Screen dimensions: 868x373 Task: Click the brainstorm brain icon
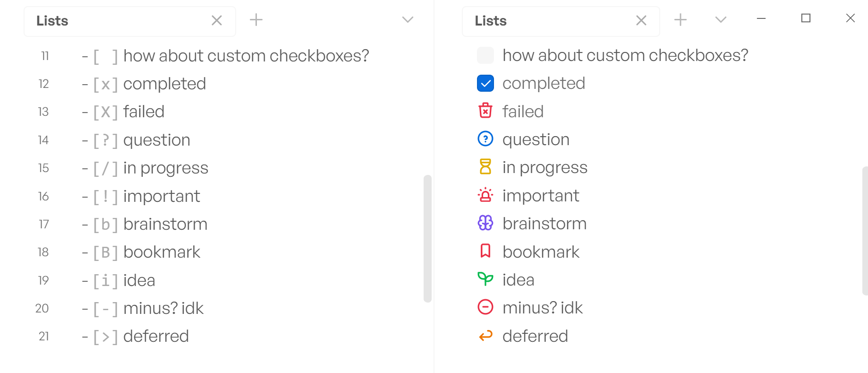coord(485,223)
